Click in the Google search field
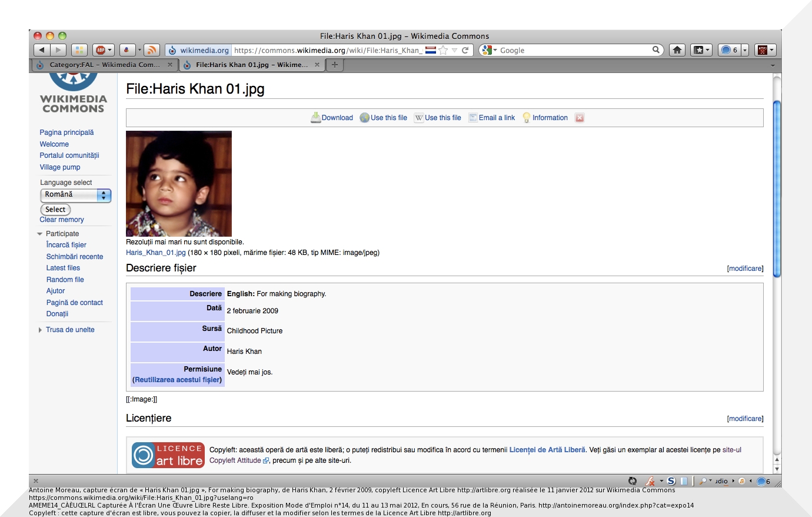The width and height of the screenshot is (812, 517). 574,50
